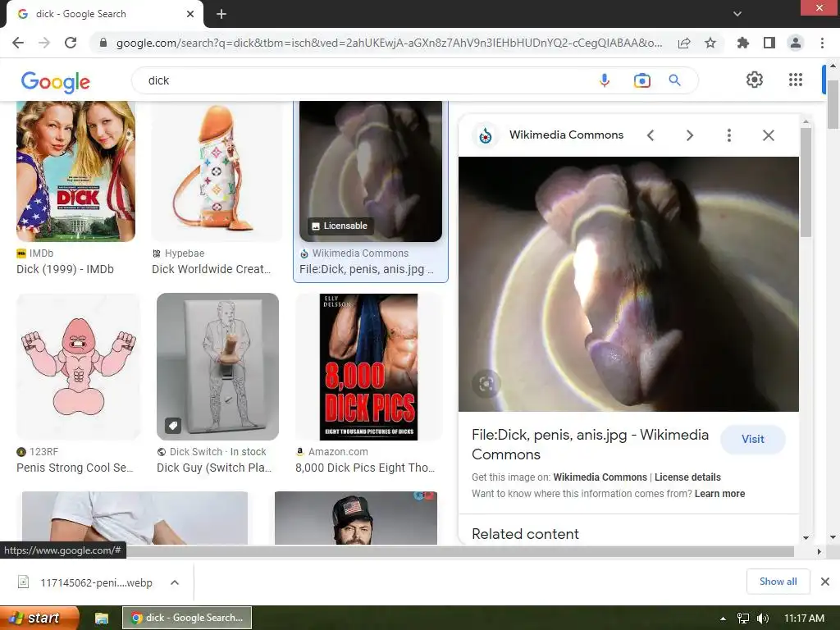The width and height of the screenshot is (840, 630).
Task: Open Windows Explorer folder in taskbar
Action: tap(102, 619)
